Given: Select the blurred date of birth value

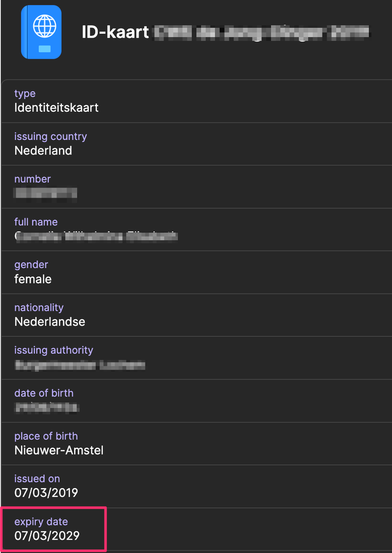Looking at the screenshot, I should (47, 408).
